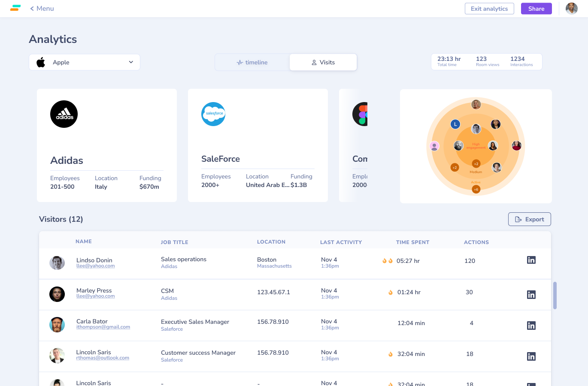Viewport: 588px width, 386px height.
Task: Select the blue 'L' avatar in engagement chart
Action: pos(455,124)
